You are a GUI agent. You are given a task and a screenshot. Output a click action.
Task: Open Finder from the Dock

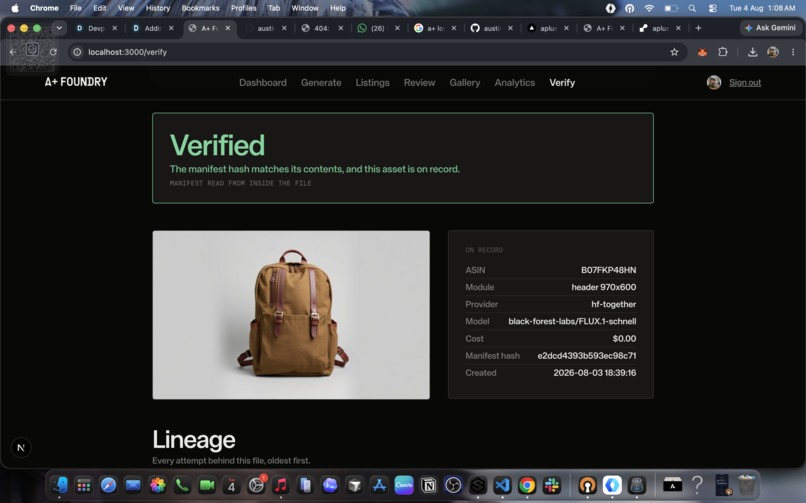[60, 485]
